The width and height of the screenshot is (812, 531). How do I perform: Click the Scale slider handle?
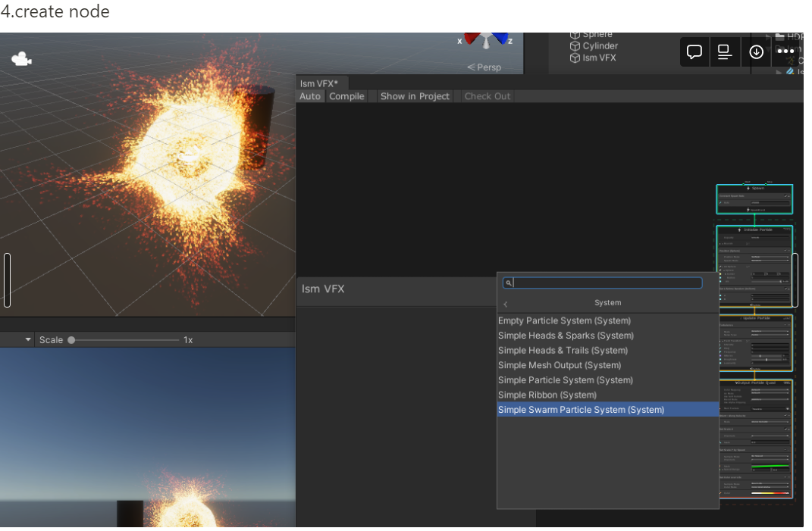(x=71, y=340)
